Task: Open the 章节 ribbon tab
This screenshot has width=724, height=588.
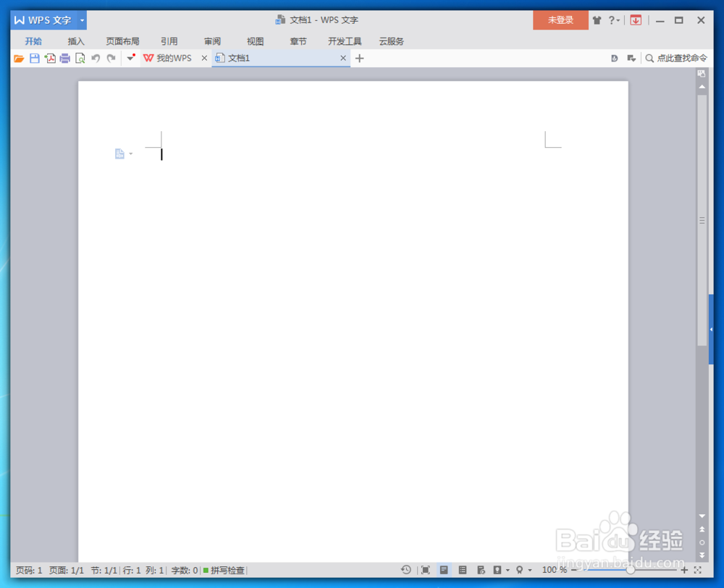Action: pyautogui.click(x=298, y=41)
